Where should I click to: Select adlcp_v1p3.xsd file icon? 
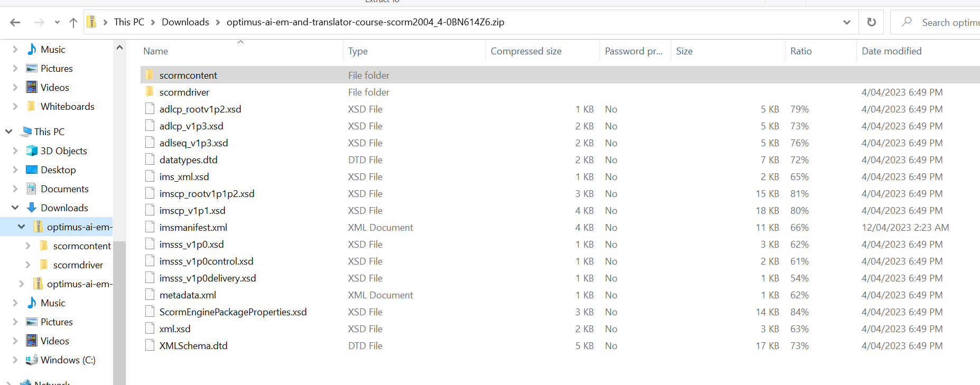click(150, 125)
